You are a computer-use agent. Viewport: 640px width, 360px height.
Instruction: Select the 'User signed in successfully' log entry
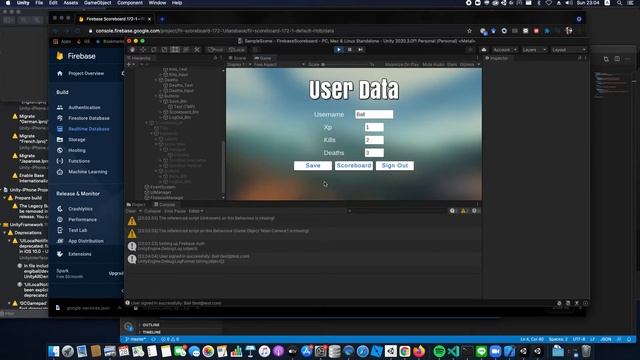pos(304,259)
